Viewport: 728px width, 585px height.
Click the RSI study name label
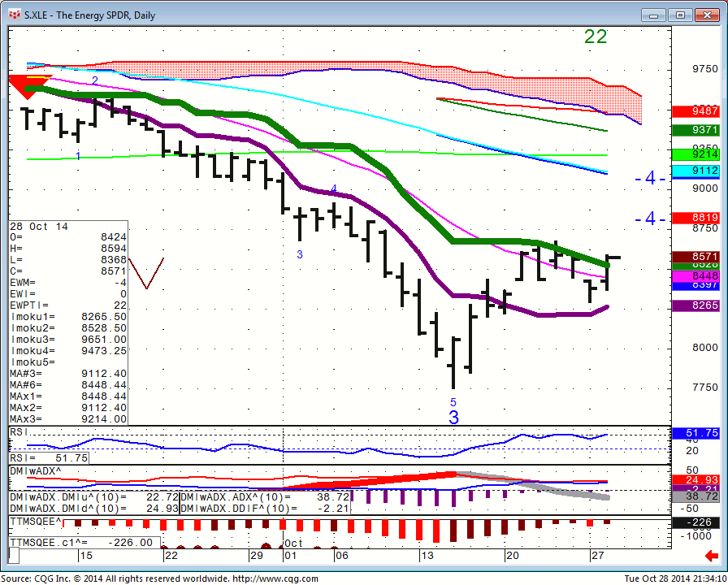click(x=19, y=431)
